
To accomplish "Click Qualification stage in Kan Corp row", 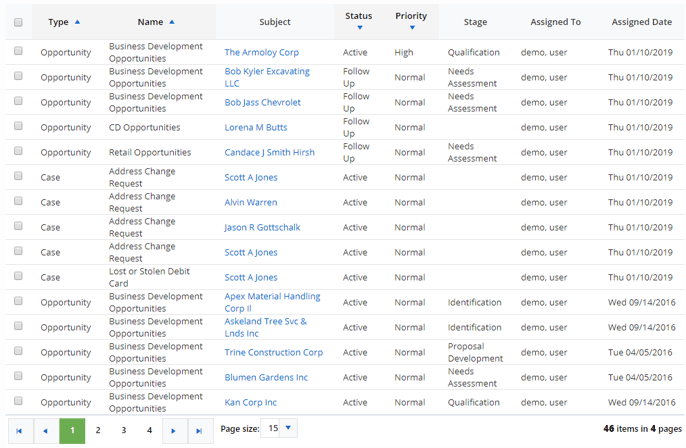I will tap(473, 402).
